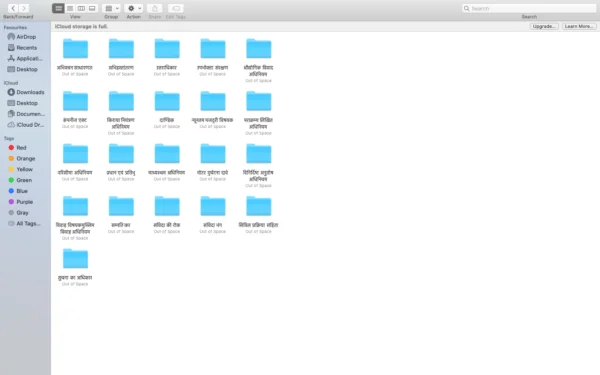Switch to list view

(x=70, y=8)
